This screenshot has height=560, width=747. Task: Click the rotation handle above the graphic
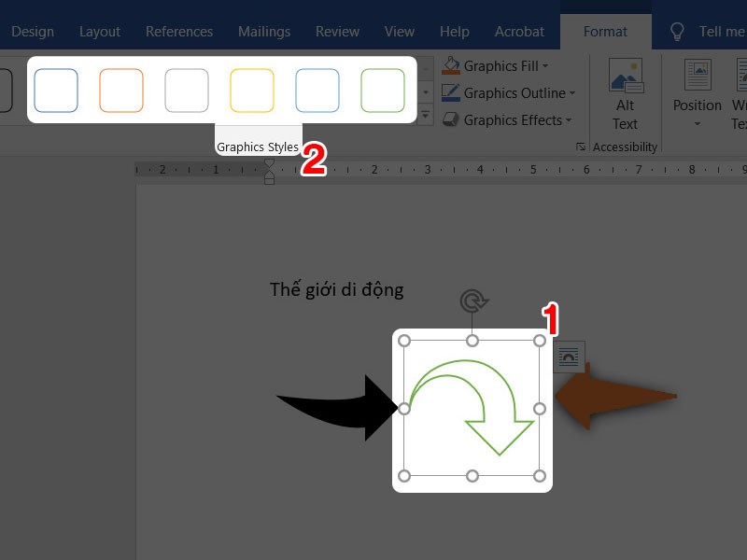[x=473, y=301]
